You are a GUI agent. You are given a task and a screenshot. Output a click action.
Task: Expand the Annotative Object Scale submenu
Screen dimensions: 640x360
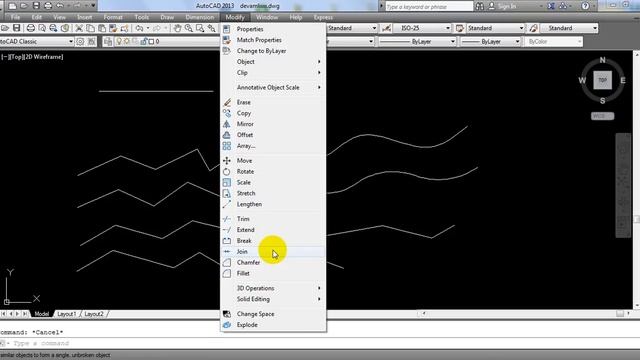(x=273, y=87)
